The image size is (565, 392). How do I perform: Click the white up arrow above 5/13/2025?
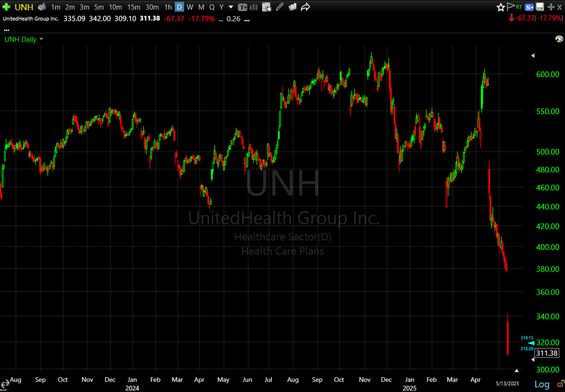click(x=516, y=370)
